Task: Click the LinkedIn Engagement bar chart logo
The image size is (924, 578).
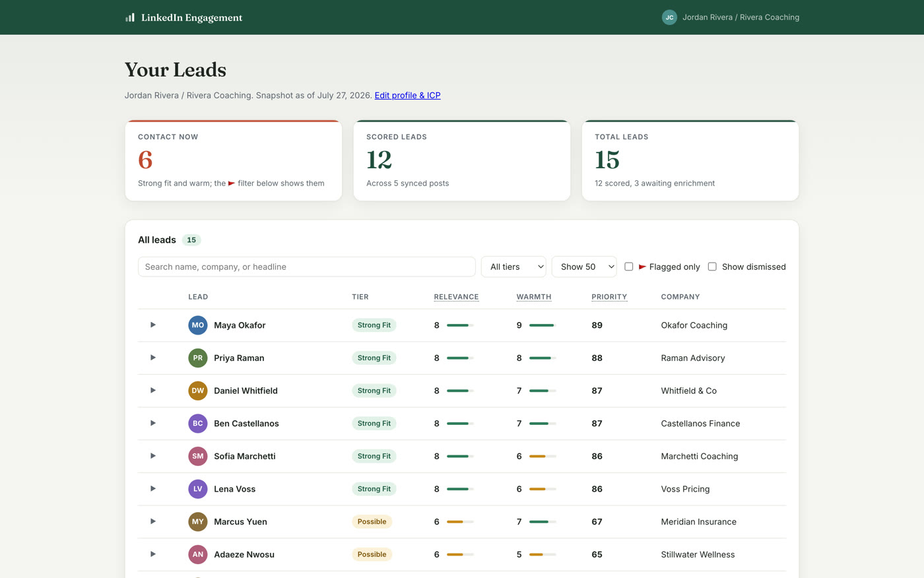Action: pos(130,18)
